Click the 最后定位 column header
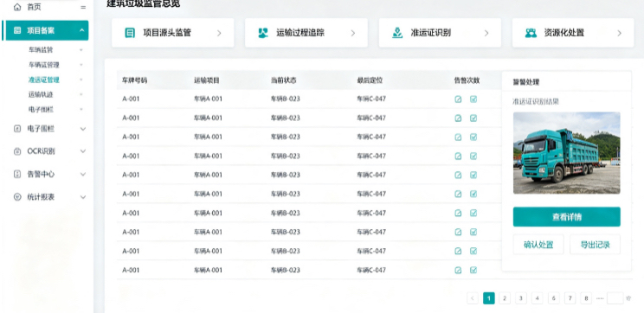The image size is (644, 313). point(370,80)
